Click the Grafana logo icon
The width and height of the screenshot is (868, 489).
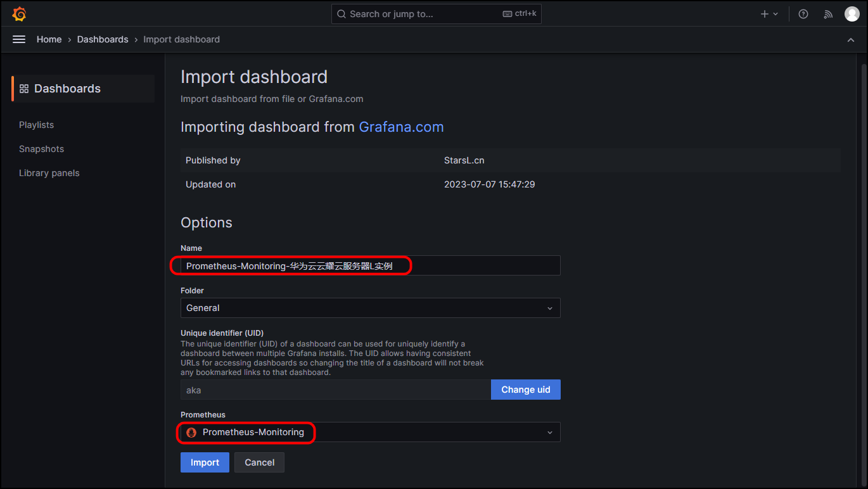click(19, 14)
